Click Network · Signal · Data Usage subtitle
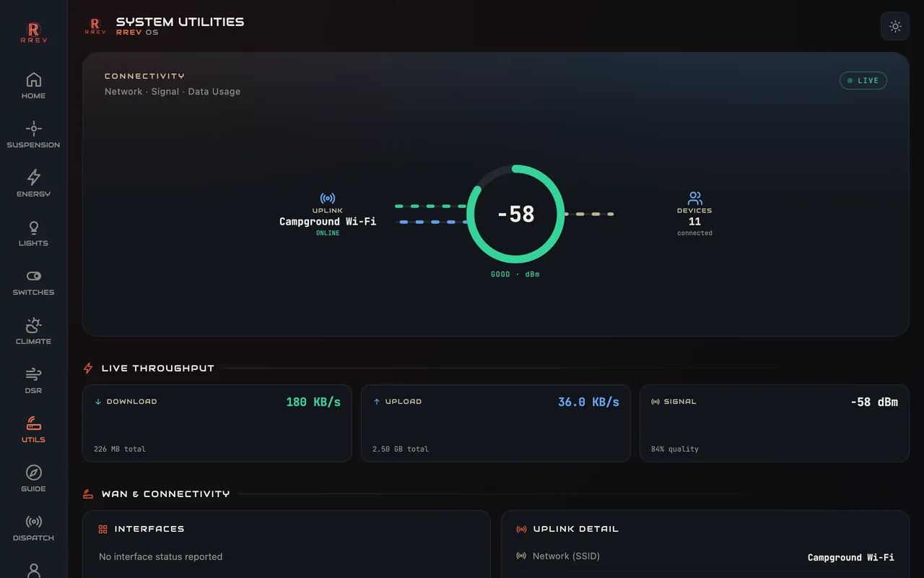Image resolution: width=924 pixels, height=578 pixels. click(x=173, y=92)
